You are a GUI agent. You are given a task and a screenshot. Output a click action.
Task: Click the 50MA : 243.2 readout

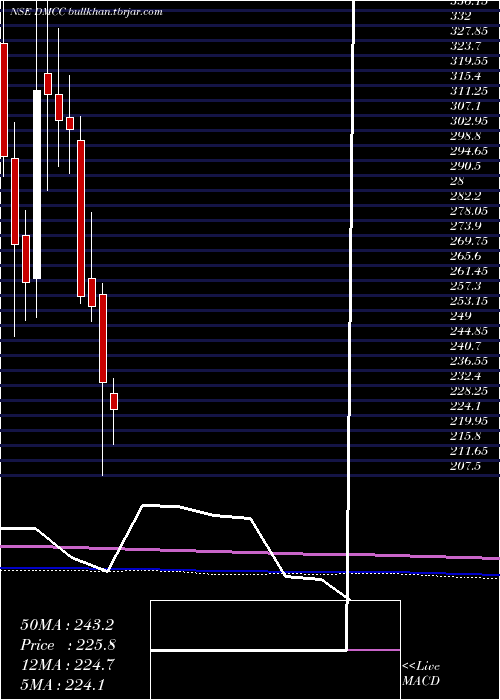click(x=67, y=625)
